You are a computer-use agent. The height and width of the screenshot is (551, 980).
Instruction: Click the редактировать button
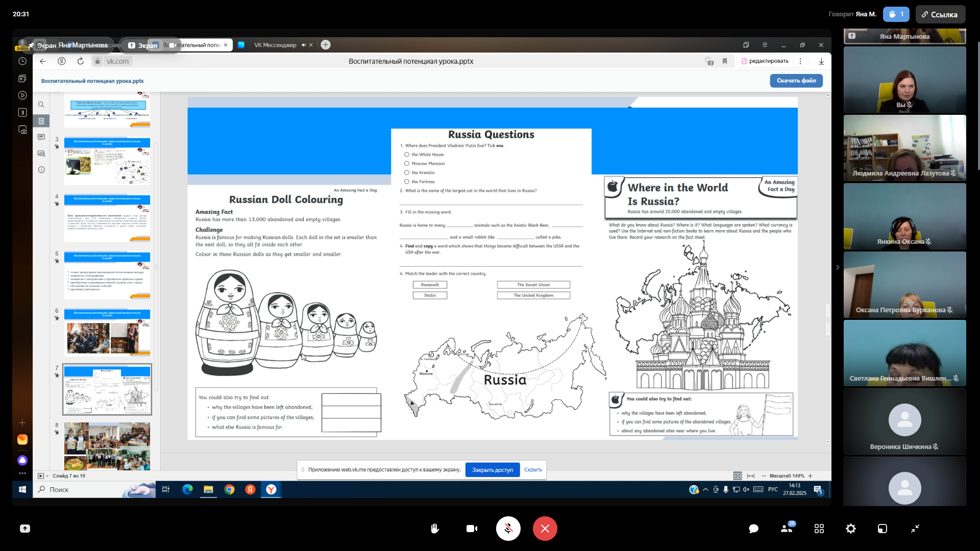tap(765, 61)
